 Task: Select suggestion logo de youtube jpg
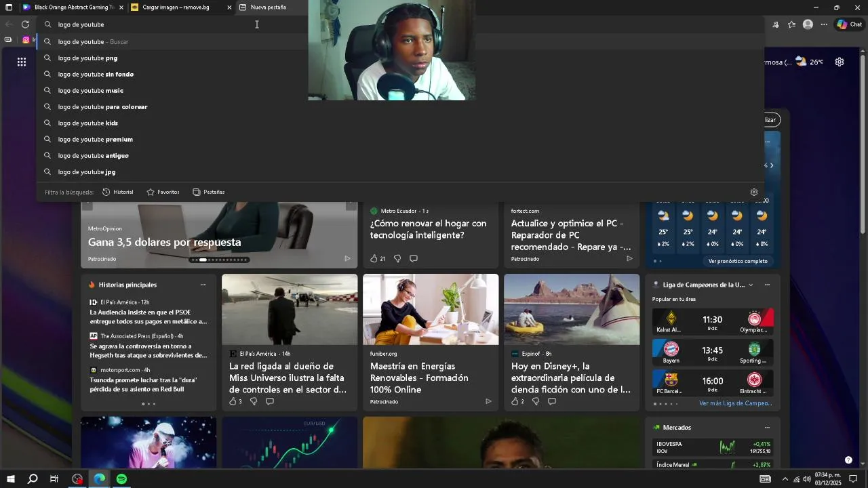point(400,172)
